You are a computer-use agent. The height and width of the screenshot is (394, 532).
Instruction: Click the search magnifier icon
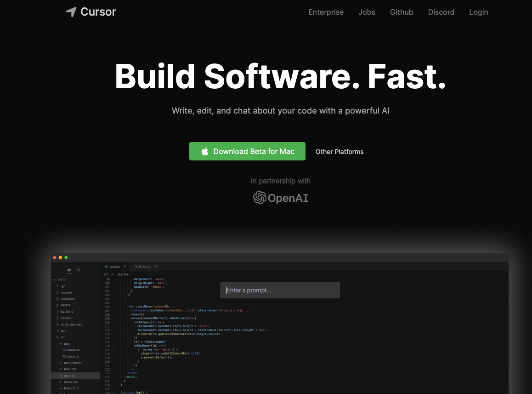(x=79, y=270)
